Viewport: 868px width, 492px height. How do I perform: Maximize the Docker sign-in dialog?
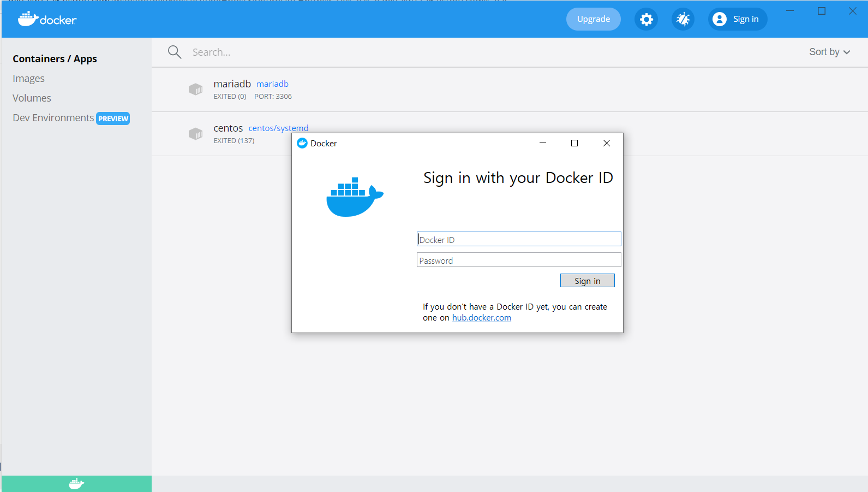[x=574, y=143]
